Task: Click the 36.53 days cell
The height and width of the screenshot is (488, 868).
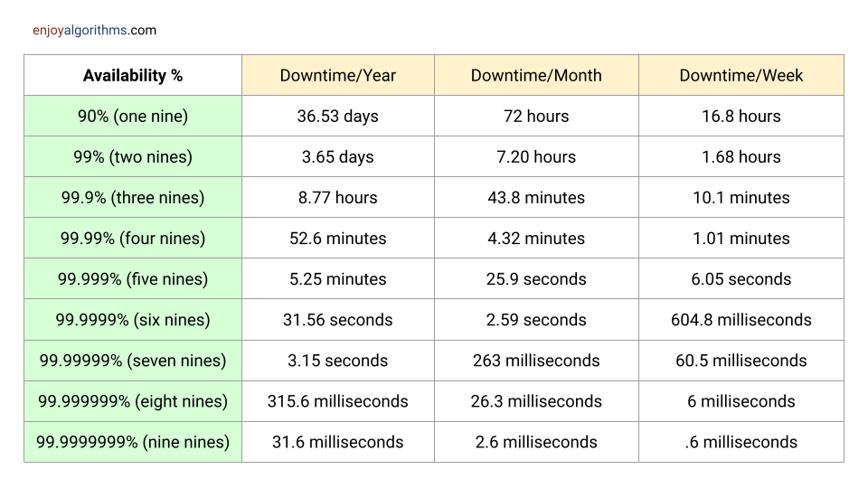Action: point(338,116)
